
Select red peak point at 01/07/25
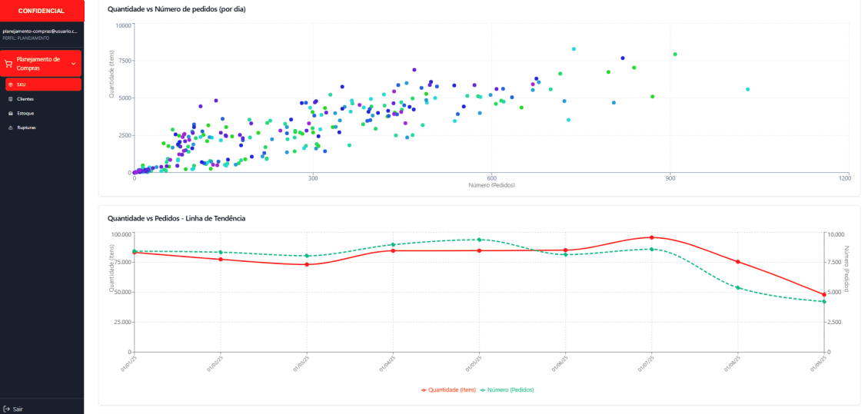coord(651,237)
